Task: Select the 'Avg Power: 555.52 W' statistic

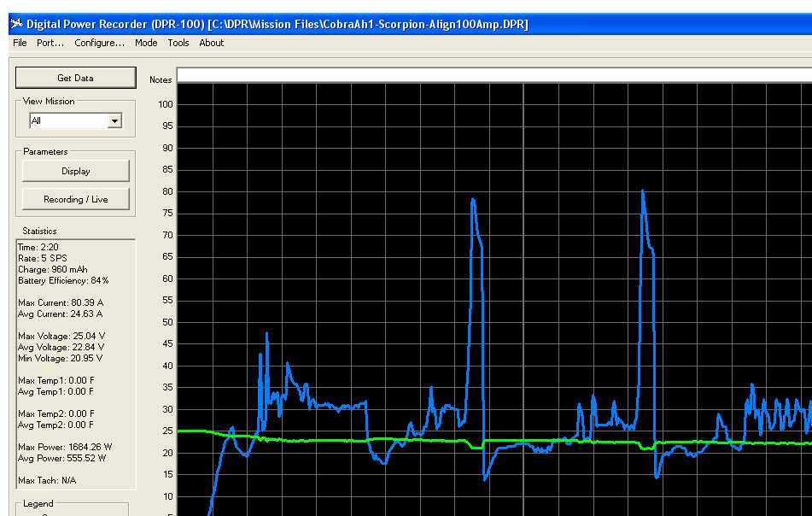Action: [x=61, y=459]
